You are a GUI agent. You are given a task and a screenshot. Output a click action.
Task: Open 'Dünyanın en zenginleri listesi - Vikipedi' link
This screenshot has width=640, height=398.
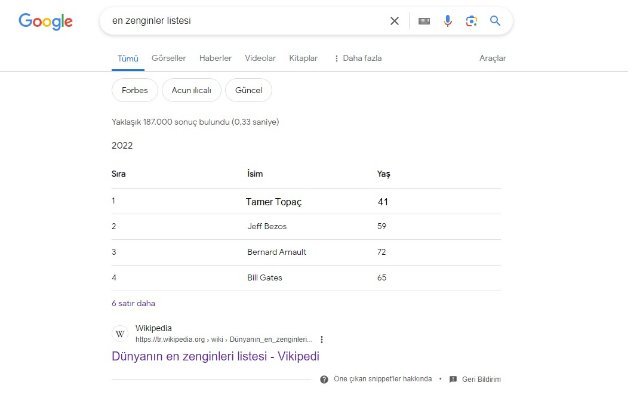pyautogui.click(x=216, y=356)
